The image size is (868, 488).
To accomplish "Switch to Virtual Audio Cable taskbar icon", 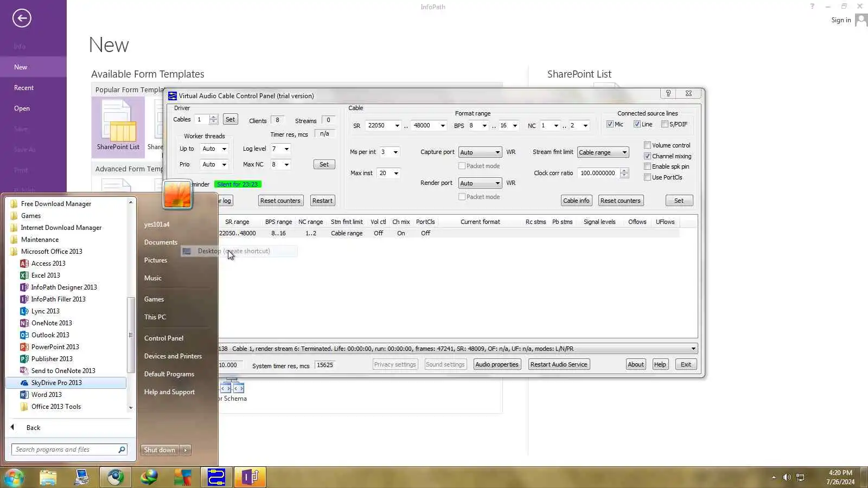I will (x=216, y=477).
